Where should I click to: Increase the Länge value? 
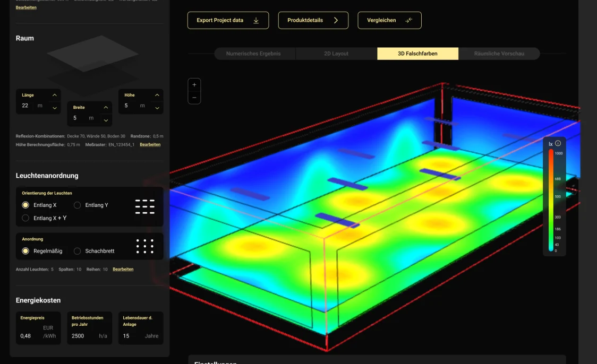[x=55, y=95]
